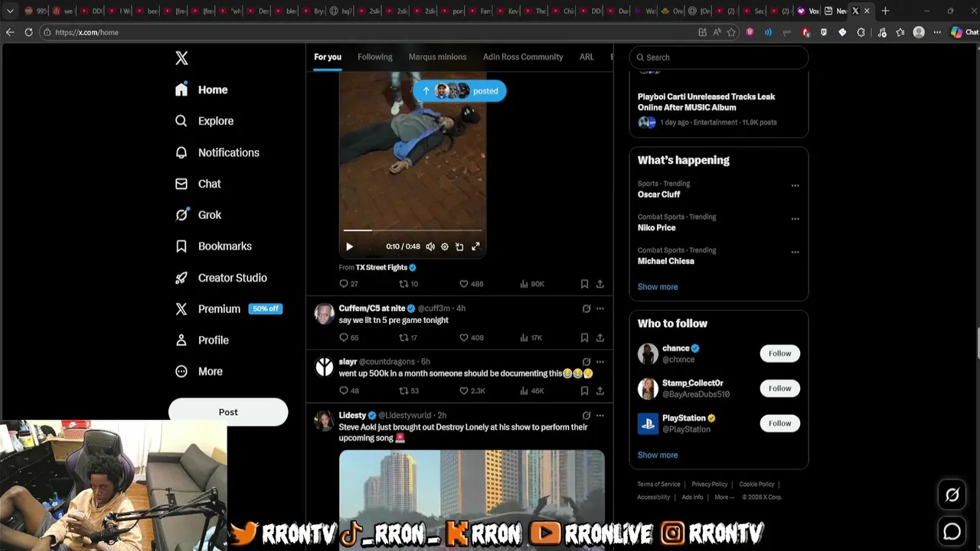Open Notifications page
The image size is (980, 551).
[x=217, y=152]
